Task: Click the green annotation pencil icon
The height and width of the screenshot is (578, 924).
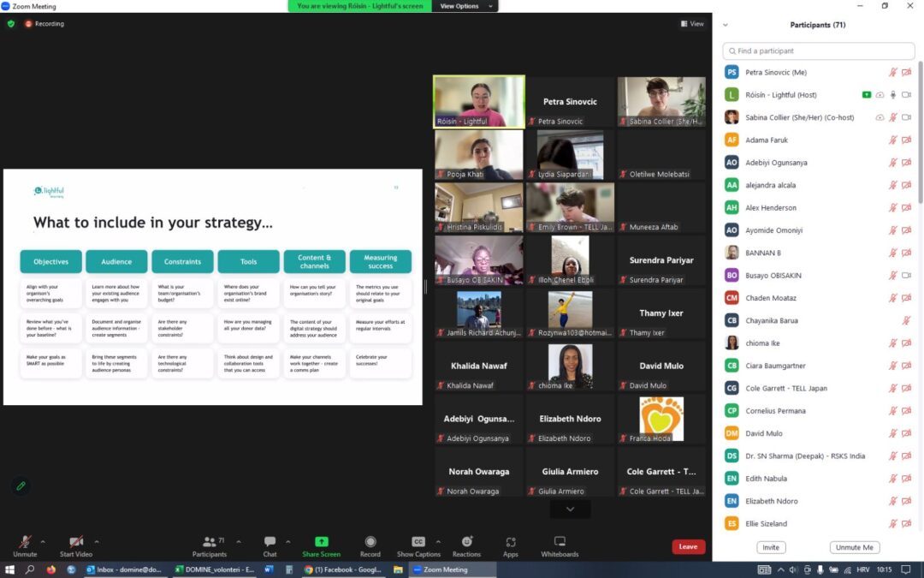Action: click(21, 486)
